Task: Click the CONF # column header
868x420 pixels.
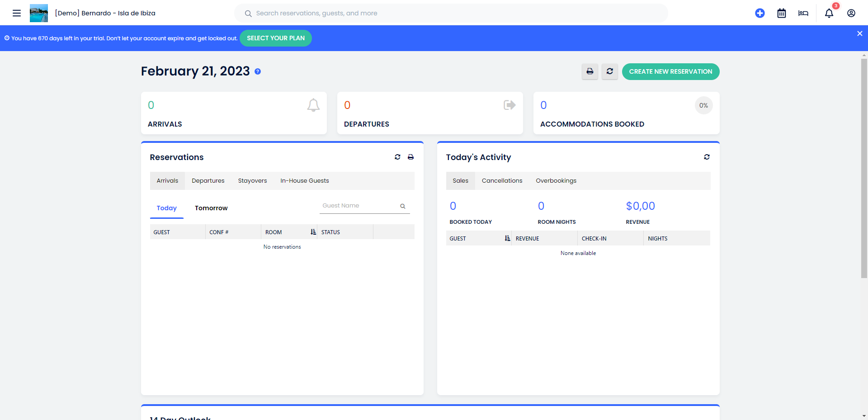Action: tap(233, 232)
